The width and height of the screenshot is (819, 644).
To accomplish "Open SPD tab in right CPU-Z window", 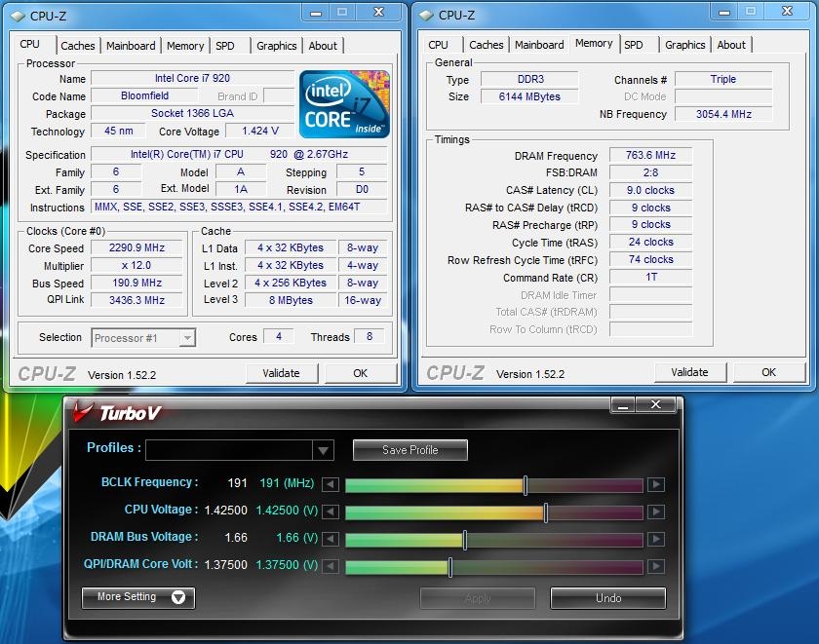I will [x=634, y=45].
